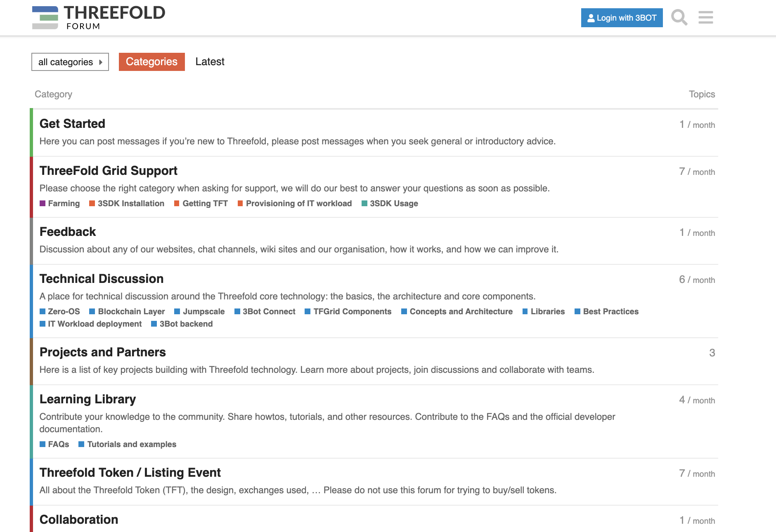Open the Blockchain Layer subcategory tag

(131, 311)
